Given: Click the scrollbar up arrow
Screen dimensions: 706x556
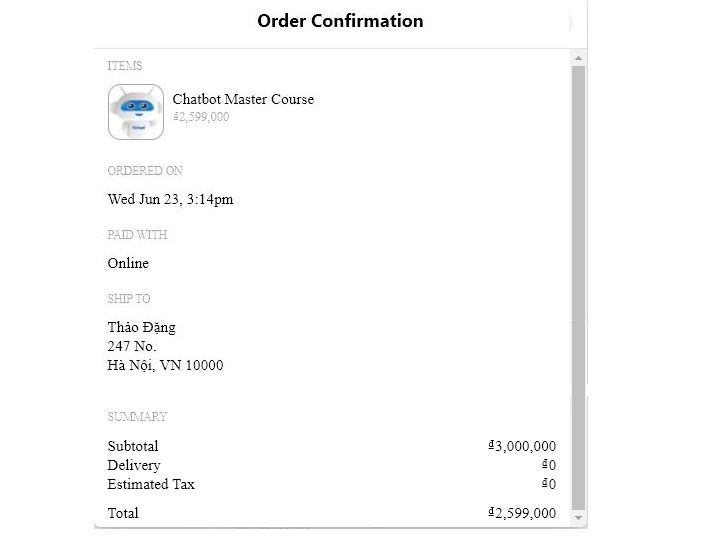Looking at the screenshot, I should (x=578, y=58).
